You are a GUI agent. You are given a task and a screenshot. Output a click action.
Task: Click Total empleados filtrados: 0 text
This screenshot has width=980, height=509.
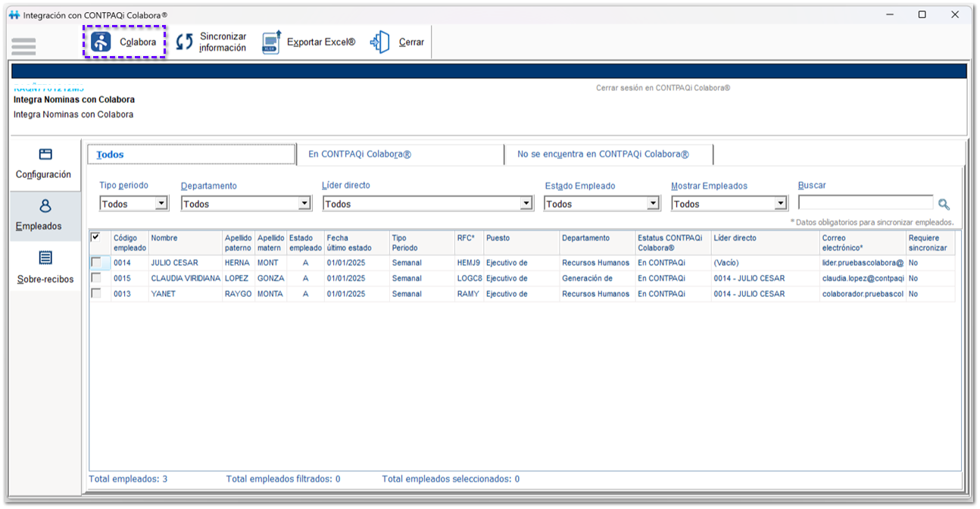click(x=283, y=479)
